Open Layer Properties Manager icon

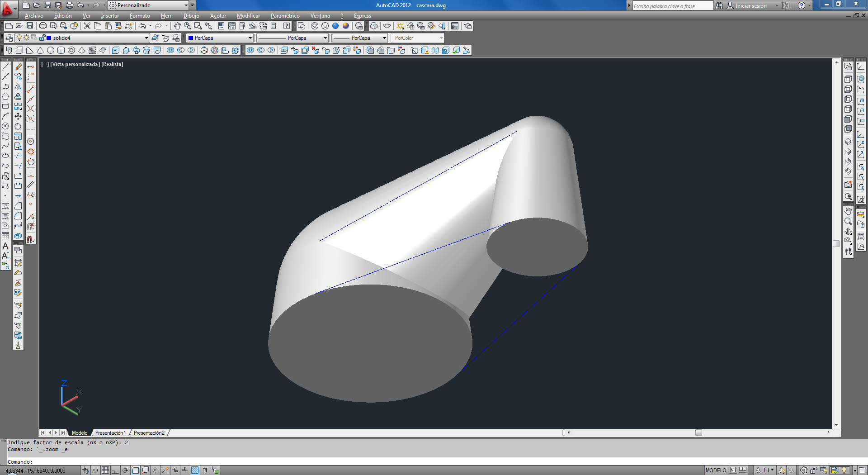click(9, 38)
